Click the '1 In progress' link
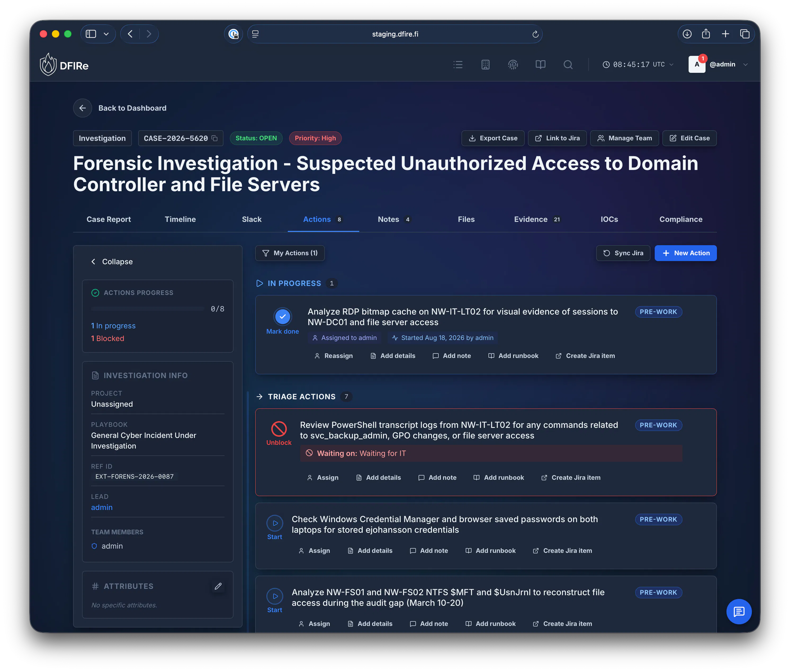 113,326
